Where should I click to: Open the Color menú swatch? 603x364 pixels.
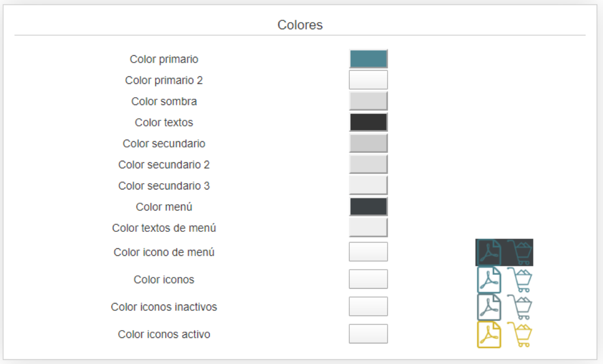[368, 207]
